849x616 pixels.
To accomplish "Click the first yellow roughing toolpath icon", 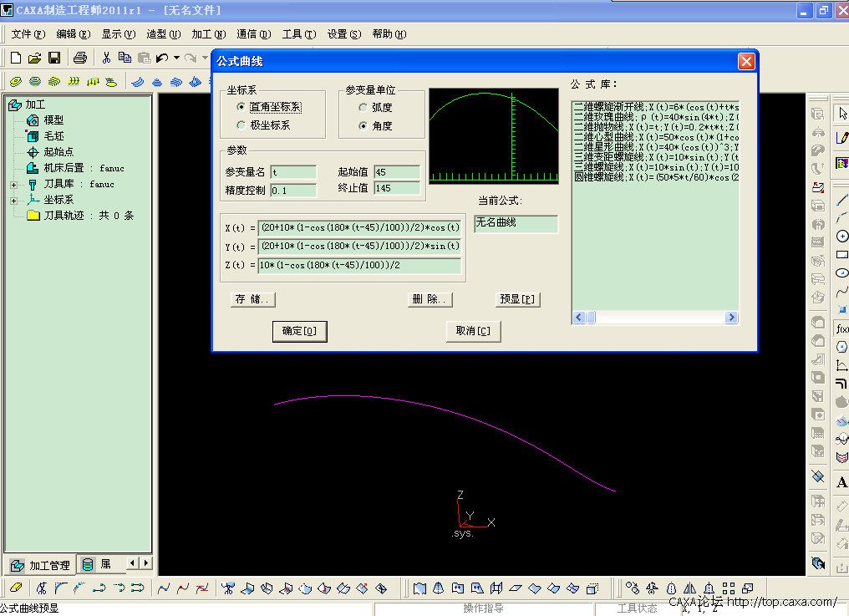I will click(x=16, y=82).
